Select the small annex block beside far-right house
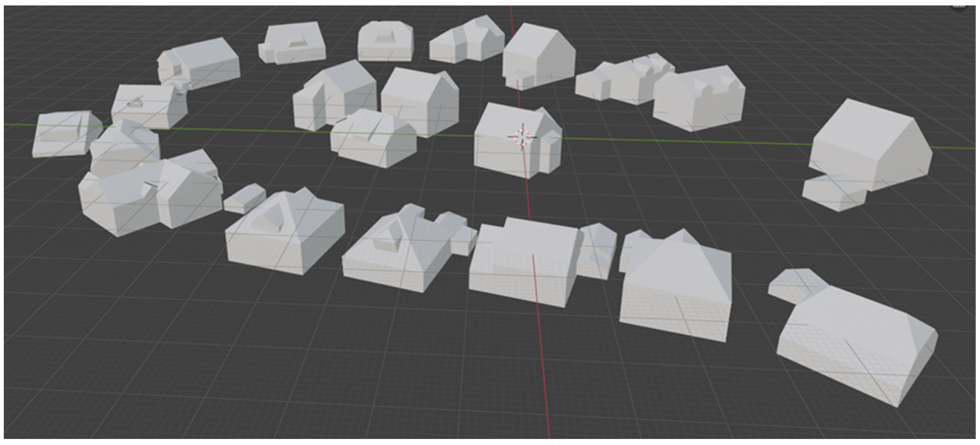The image size is (980, 445). click(833, 192)
